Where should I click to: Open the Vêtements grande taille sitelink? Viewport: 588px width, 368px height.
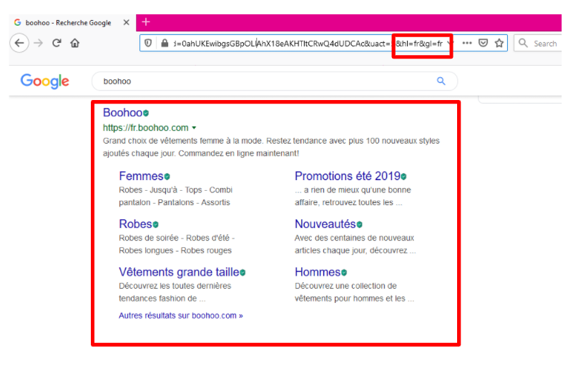(179, 272)
